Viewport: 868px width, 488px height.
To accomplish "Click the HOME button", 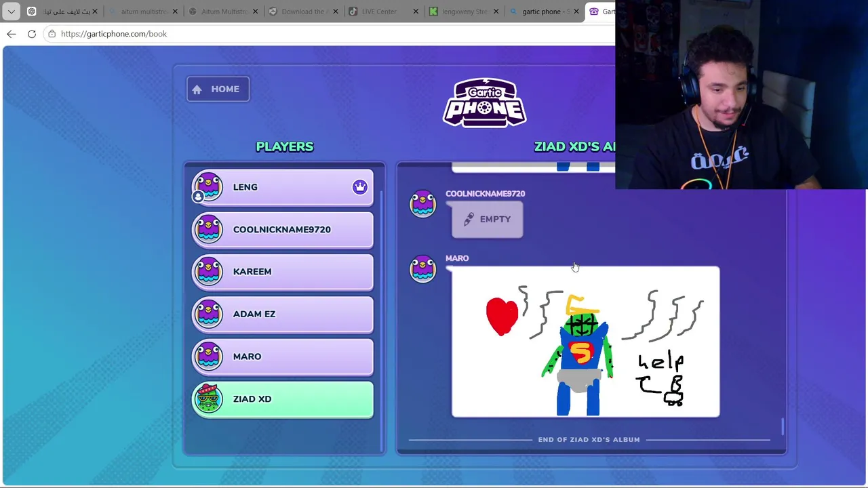I will tap(218, 89).
